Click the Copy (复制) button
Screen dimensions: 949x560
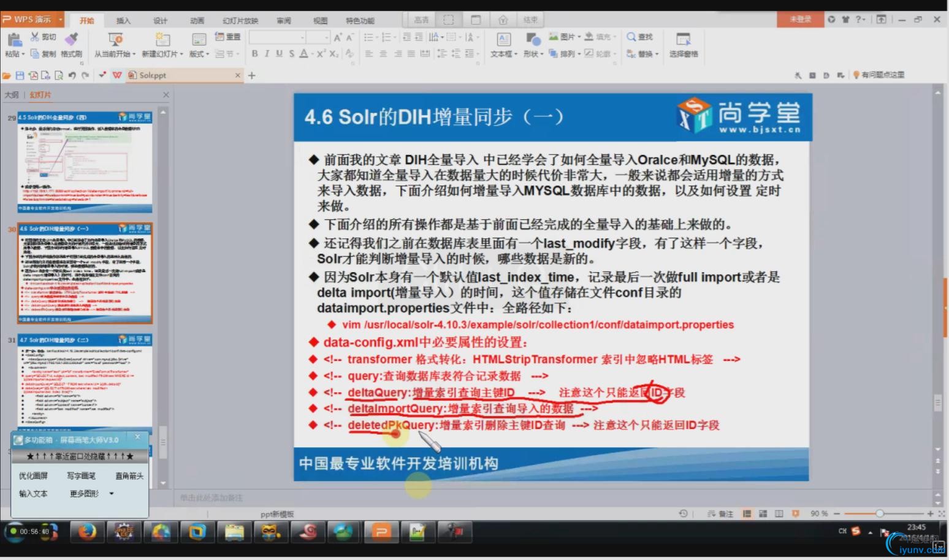click(44, 54)
